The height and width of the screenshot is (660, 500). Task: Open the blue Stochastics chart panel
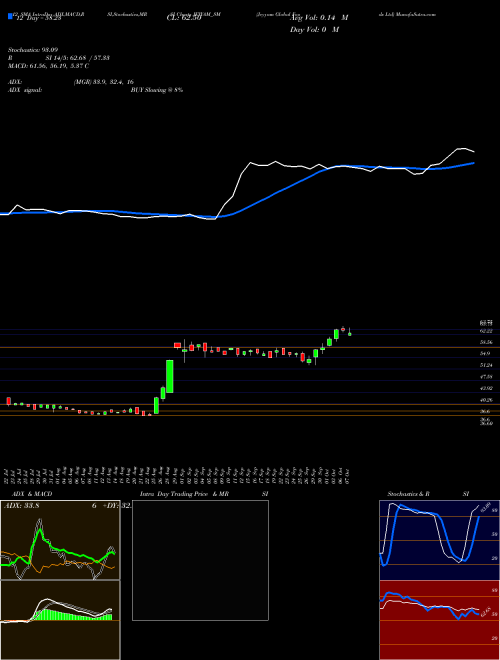tap(439, 540)
